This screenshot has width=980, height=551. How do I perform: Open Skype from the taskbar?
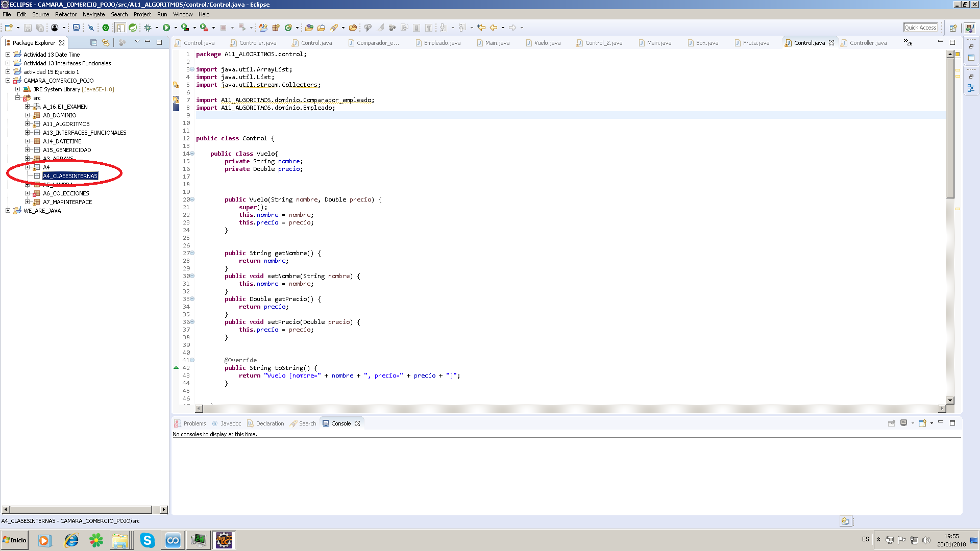[148, 540]
